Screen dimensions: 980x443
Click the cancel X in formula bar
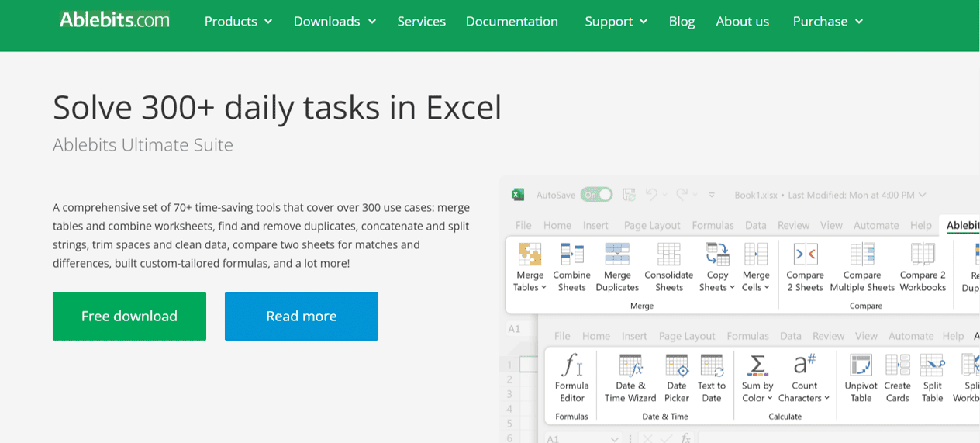click(x=648, y=438)
